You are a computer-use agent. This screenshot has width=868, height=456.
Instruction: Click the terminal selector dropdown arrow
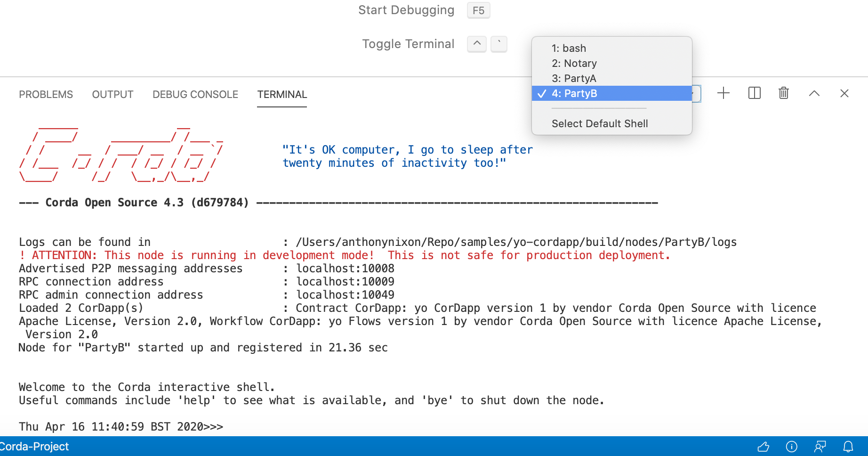(x=696, y=93)
